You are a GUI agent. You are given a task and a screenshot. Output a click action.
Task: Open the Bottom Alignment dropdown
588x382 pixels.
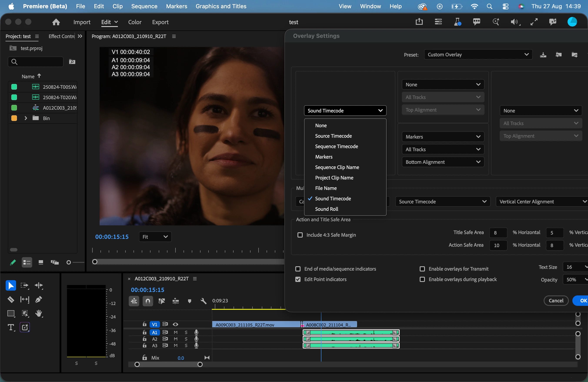point(443,162)
